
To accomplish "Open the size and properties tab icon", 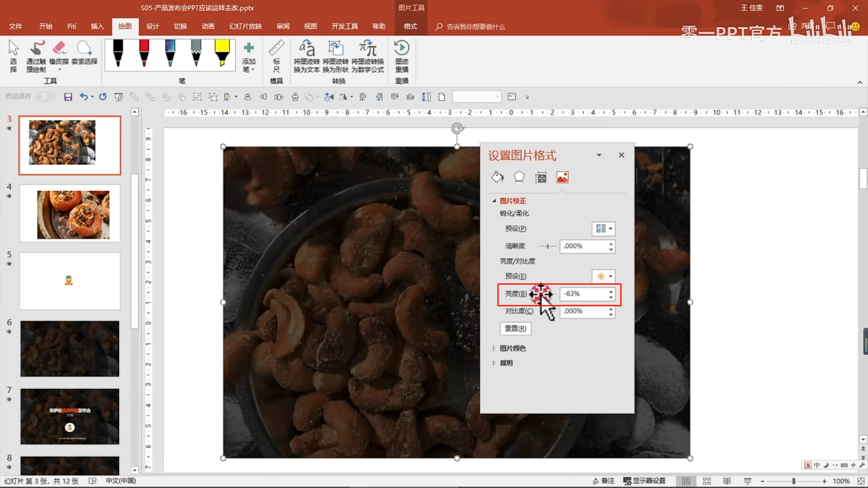I will pos(541,177).
